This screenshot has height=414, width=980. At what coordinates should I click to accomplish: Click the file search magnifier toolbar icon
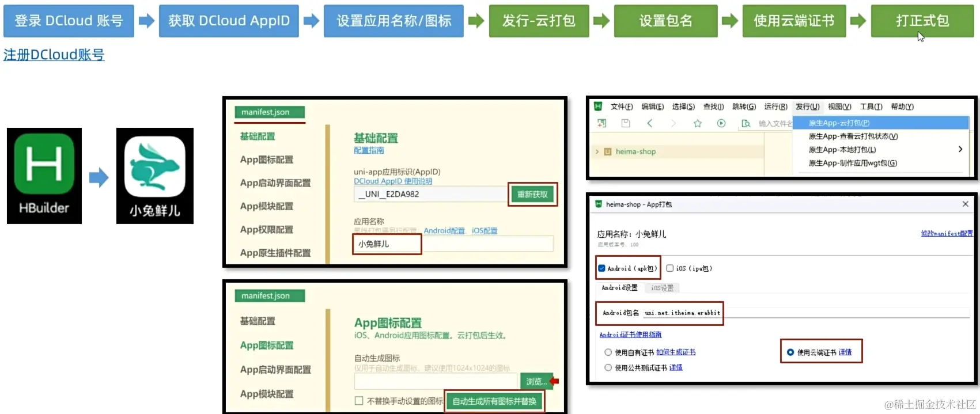click(x=746, y=123)
